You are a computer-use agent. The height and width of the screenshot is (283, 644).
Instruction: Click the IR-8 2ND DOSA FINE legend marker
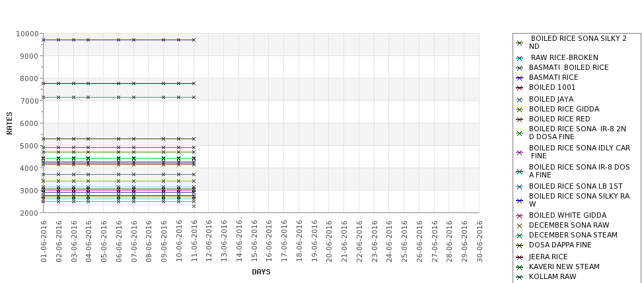520,133
